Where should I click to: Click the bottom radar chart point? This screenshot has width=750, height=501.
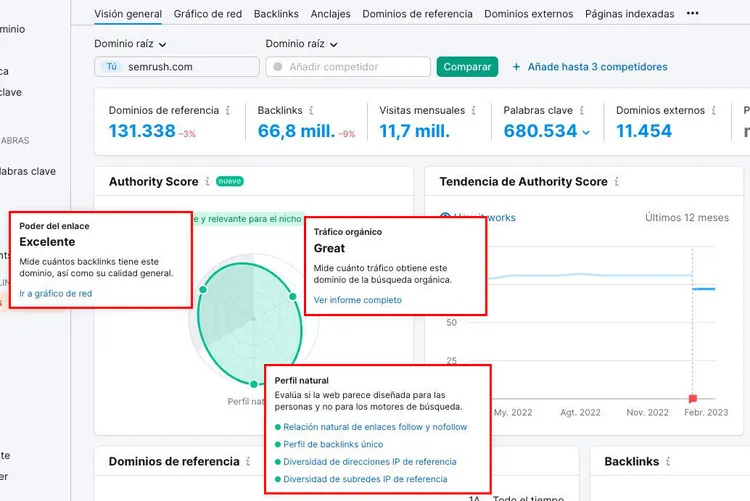coord(254,384)
